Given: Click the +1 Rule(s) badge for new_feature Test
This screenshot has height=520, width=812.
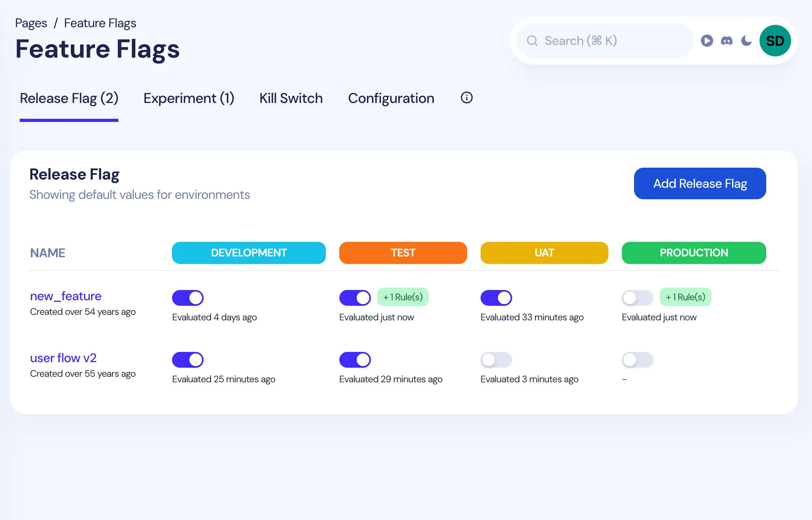Looking at the screenshot, I should 403,297.
